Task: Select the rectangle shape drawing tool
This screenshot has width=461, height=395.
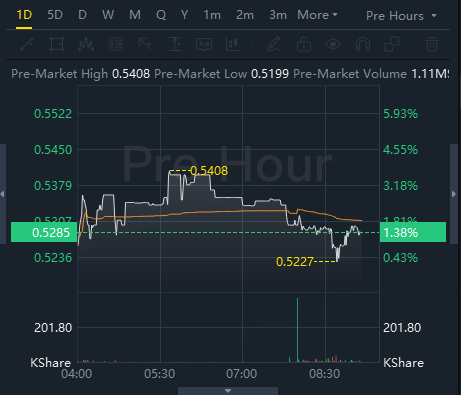Action: (57, 44)
